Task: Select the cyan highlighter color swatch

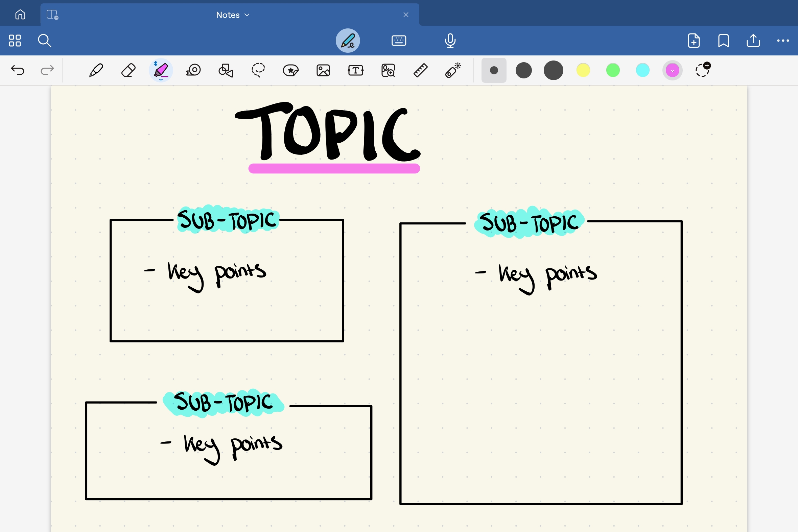Action: (642, 70)
